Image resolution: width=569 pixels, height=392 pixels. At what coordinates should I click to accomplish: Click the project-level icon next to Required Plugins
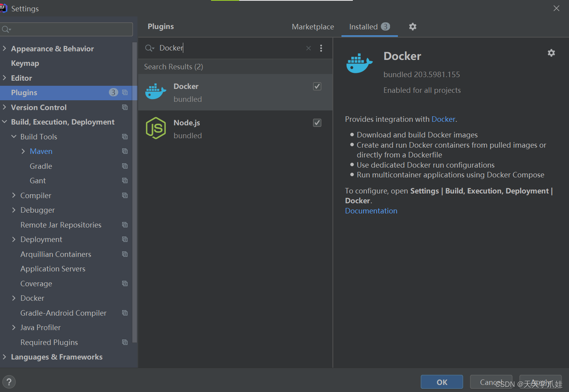pos(125,342)
